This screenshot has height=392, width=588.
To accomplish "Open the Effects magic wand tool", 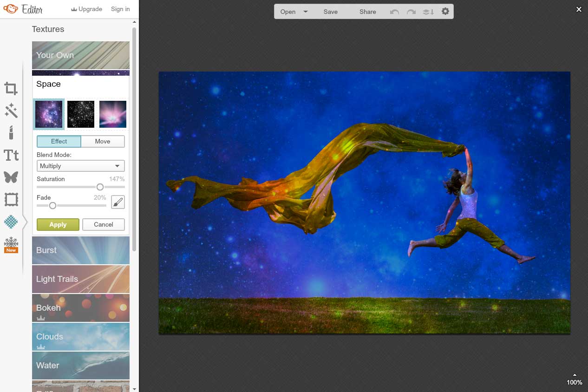I will click(x=11, y=111).
